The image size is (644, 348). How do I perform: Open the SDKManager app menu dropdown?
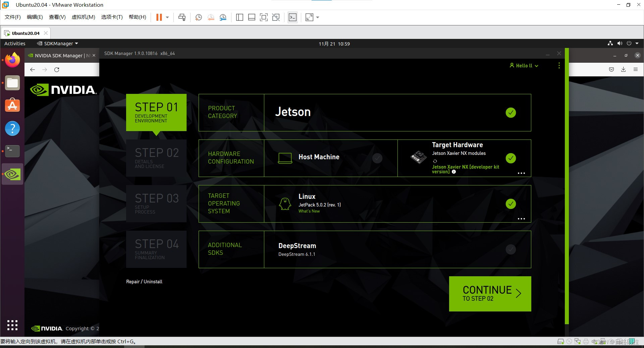click(58, 44)
